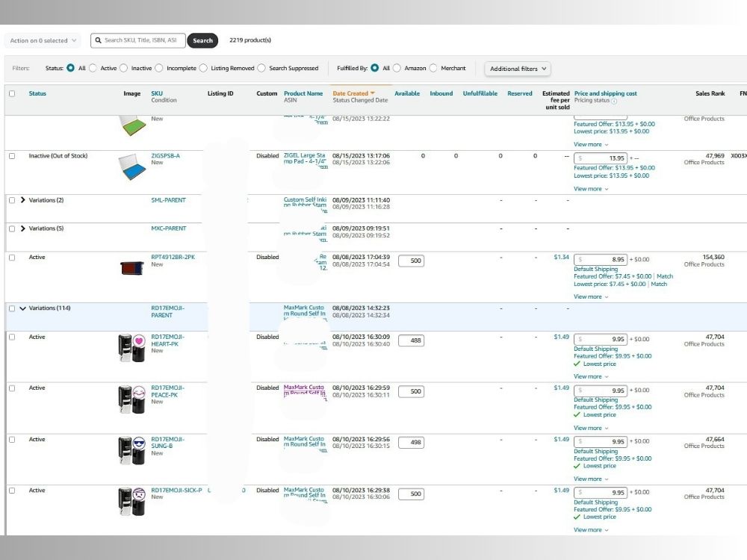Choose the Inactive status radio button
747x560 pixels.
point(124,68)
